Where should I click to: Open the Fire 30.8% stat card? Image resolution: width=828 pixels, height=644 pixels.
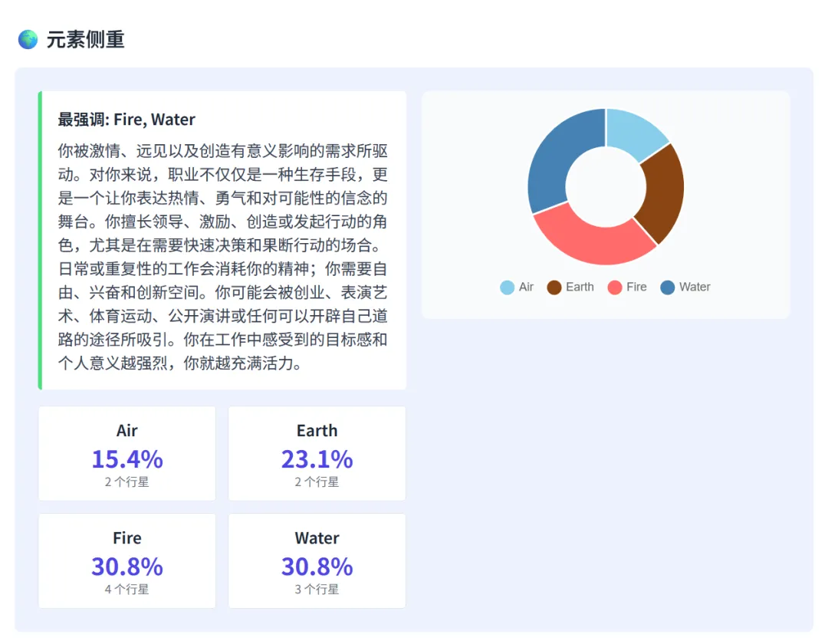click(127, 561)
